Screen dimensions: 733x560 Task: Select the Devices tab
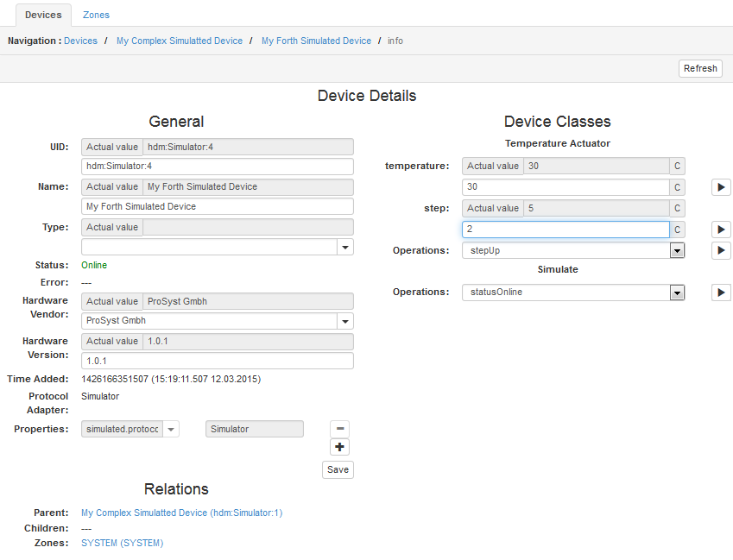[x=43, y=15]
